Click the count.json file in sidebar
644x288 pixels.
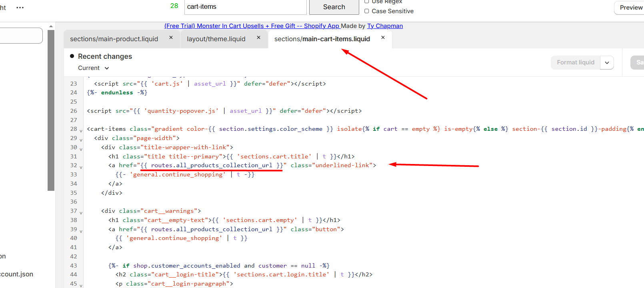16,274
